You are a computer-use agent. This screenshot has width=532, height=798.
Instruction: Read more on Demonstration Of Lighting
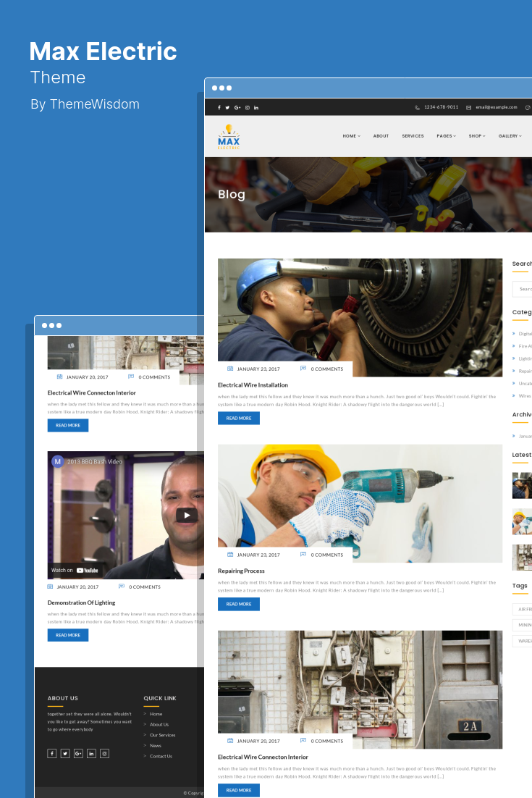tap(67, 635)
